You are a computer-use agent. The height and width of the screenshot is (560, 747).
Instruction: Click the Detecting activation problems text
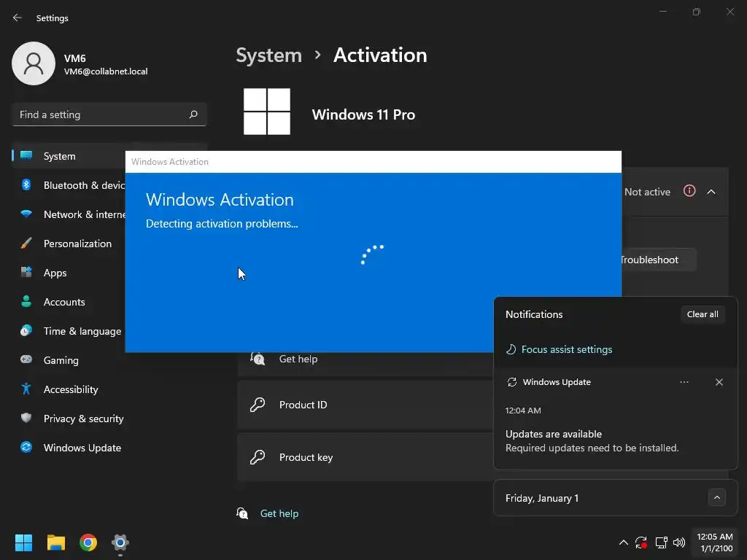click(x=222, y=224)
